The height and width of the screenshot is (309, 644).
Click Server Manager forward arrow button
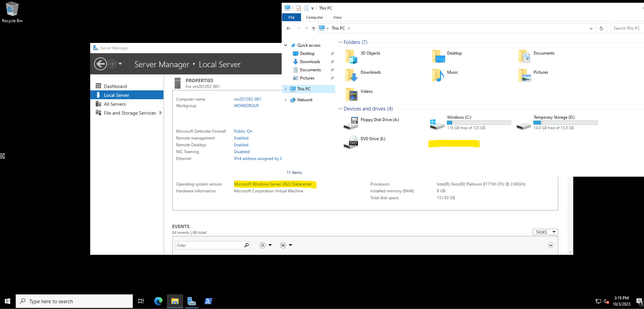click(112, 64)
